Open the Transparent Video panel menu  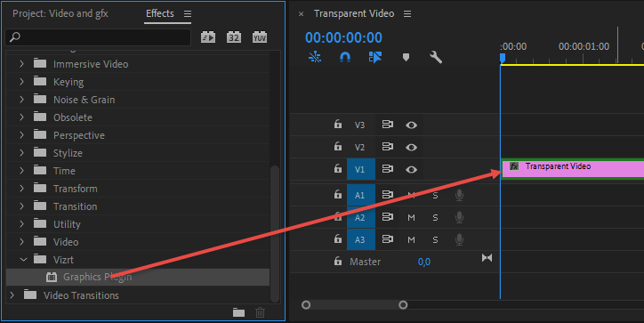click(407, 14)
